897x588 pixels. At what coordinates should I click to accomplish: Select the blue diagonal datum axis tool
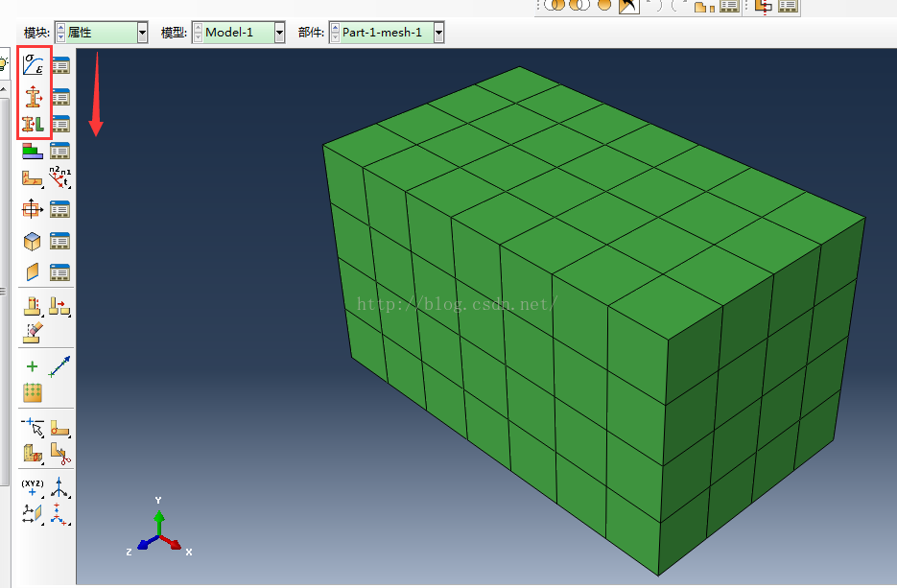click(x=59, y=365)
